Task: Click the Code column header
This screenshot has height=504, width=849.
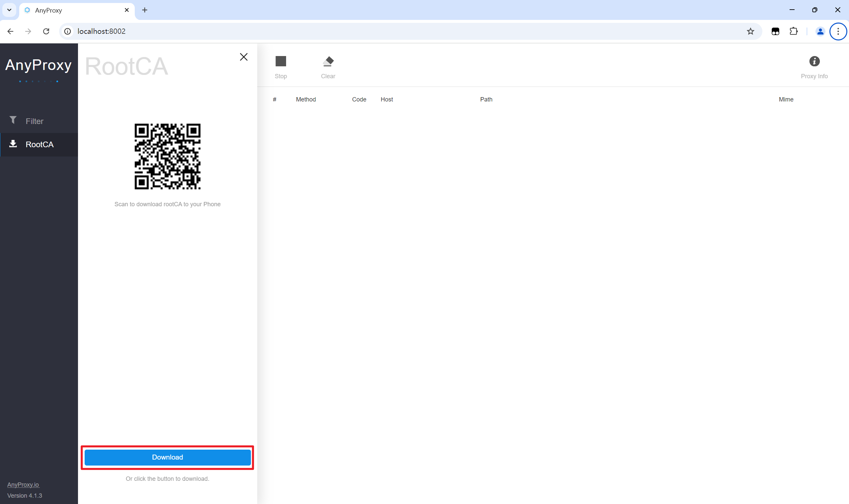Action: coord(359,99)
